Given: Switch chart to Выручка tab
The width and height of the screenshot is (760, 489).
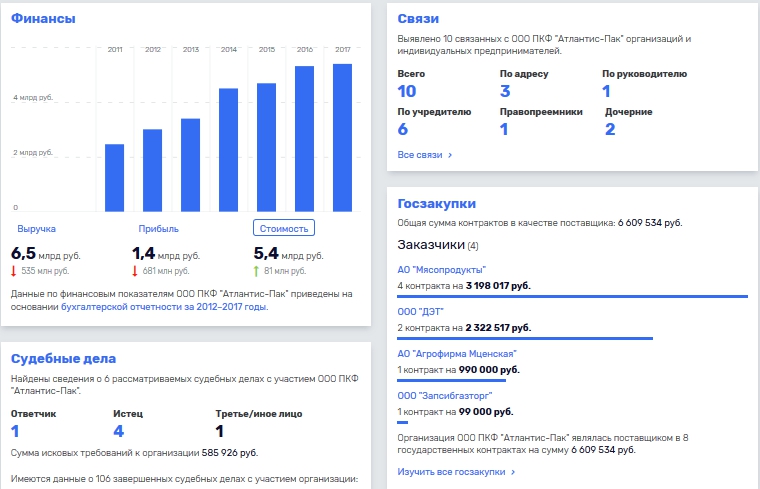Looking at the screenshot, I should click(36, 229).
